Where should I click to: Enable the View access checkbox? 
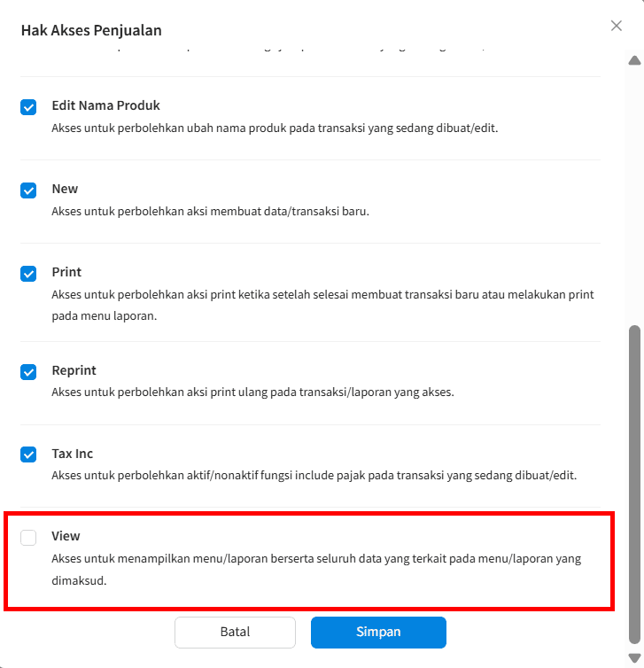[x=28, y=538]
